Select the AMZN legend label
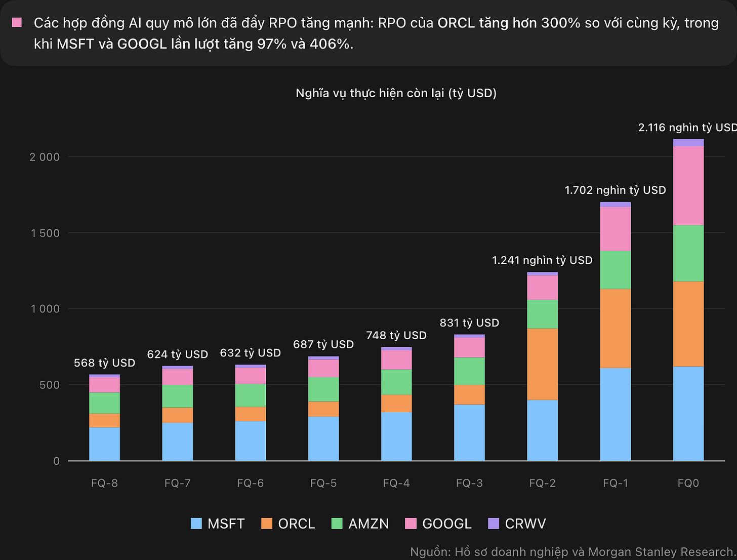 point(368,524)
